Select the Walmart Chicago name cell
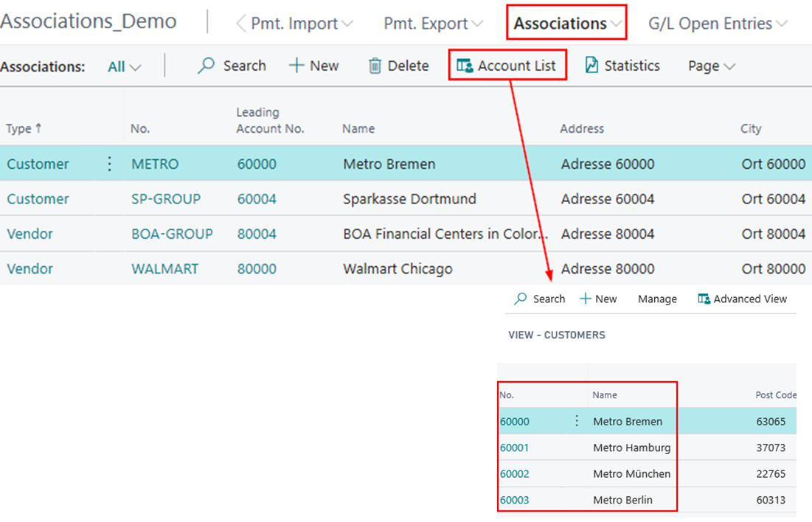This screenshot has width=812, height=522. [x=398, y=269]
